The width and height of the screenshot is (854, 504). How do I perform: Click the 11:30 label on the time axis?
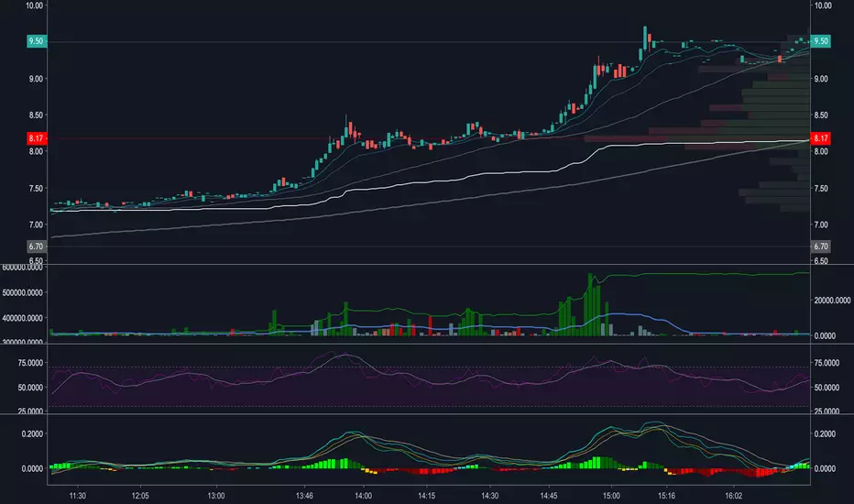(77, 496)
